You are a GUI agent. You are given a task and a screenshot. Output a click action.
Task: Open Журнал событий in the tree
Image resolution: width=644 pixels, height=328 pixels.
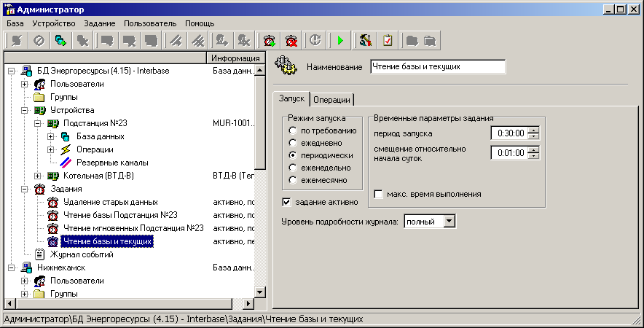click(82, 254)
